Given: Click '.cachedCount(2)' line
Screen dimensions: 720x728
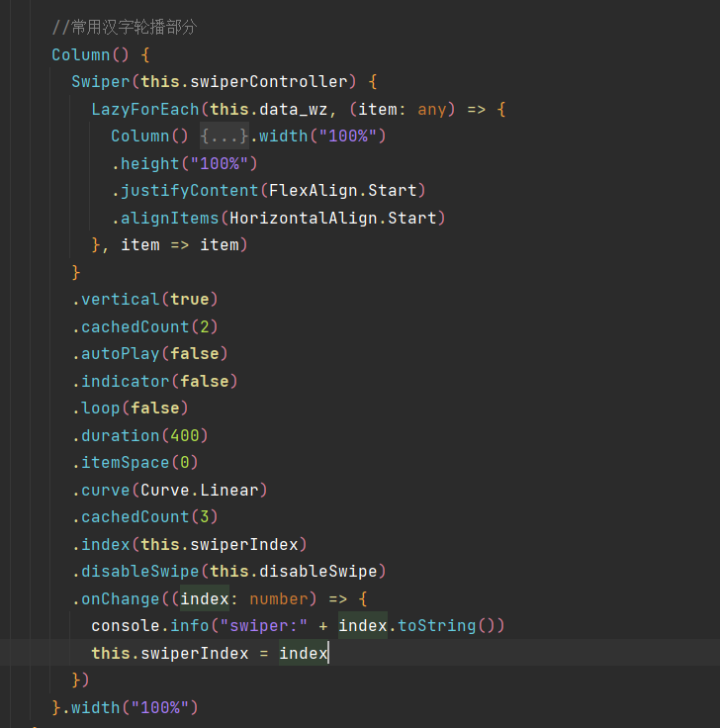Looking at the screenshot, I should click(x=144, y=326).
